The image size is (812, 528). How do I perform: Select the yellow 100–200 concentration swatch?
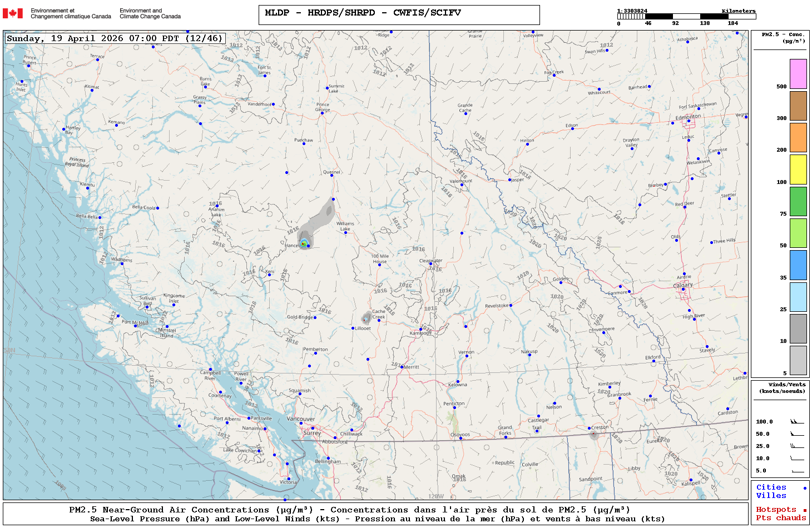pos(798,170)
